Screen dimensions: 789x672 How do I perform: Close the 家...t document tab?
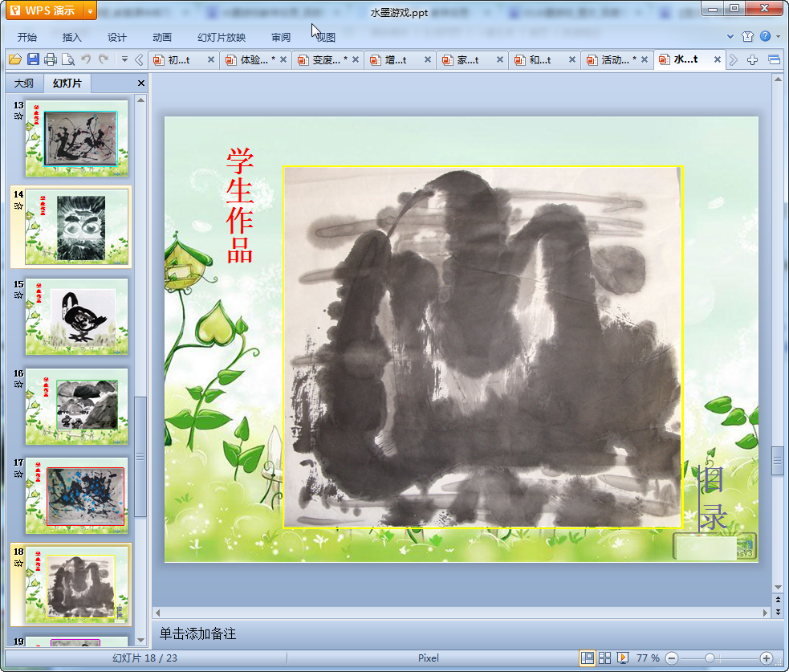pos(500,60)
